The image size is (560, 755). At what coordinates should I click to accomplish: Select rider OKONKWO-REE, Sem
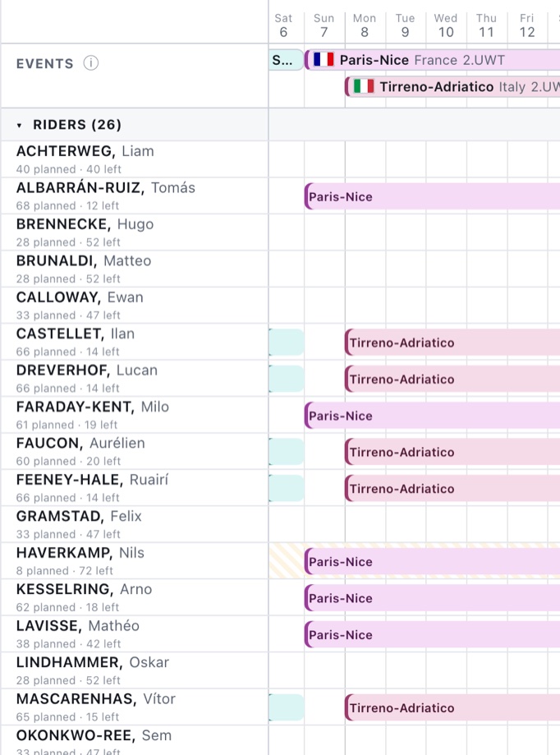click(x=134, y=741)
